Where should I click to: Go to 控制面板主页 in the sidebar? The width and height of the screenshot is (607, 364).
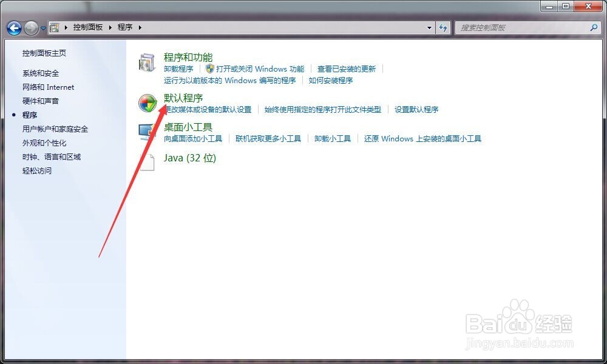44,53
